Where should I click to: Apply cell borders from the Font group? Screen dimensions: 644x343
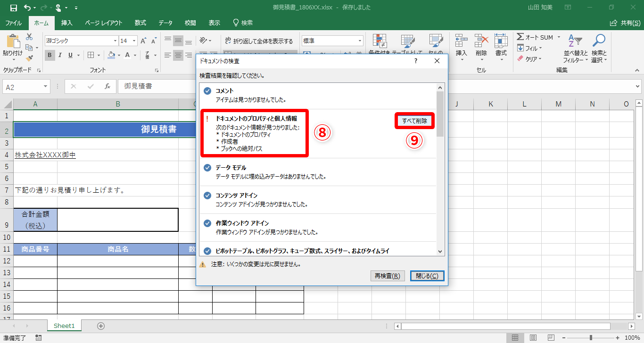pos(91,55)
